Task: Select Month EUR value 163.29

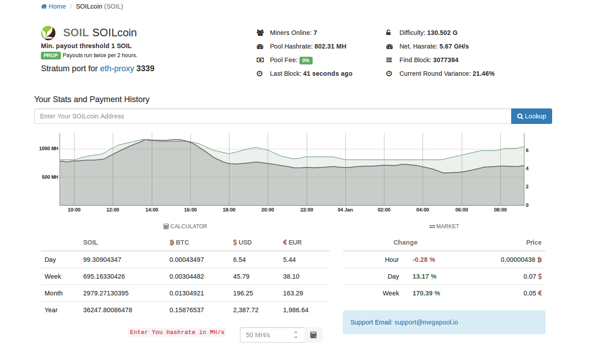Action: click(x=293, y=293)
